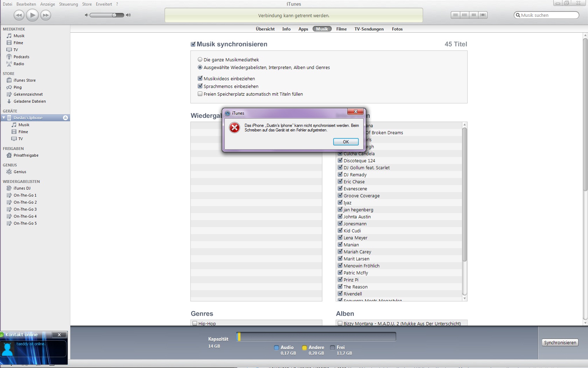Open Ping in the sidebar

tap(17, 87)
